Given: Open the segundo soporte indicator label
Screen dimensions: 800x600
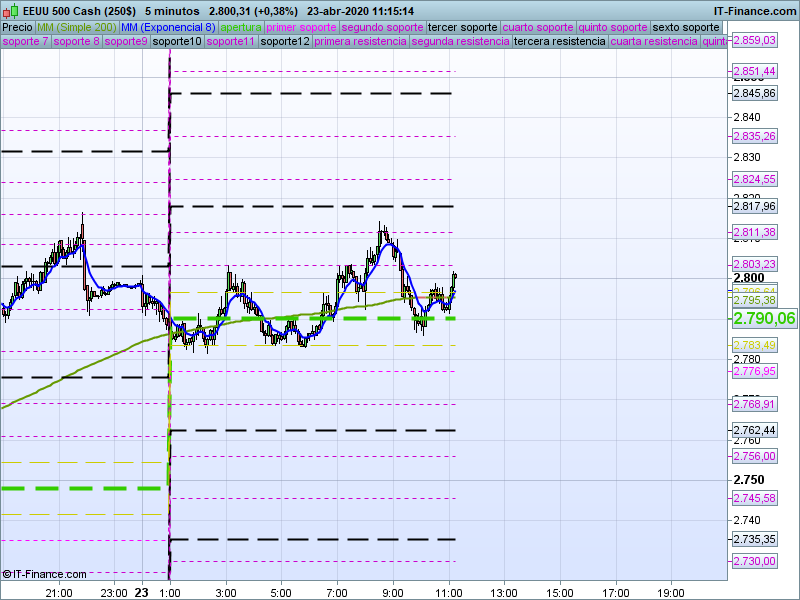Looking at the screenshot, I should point(383,27).
